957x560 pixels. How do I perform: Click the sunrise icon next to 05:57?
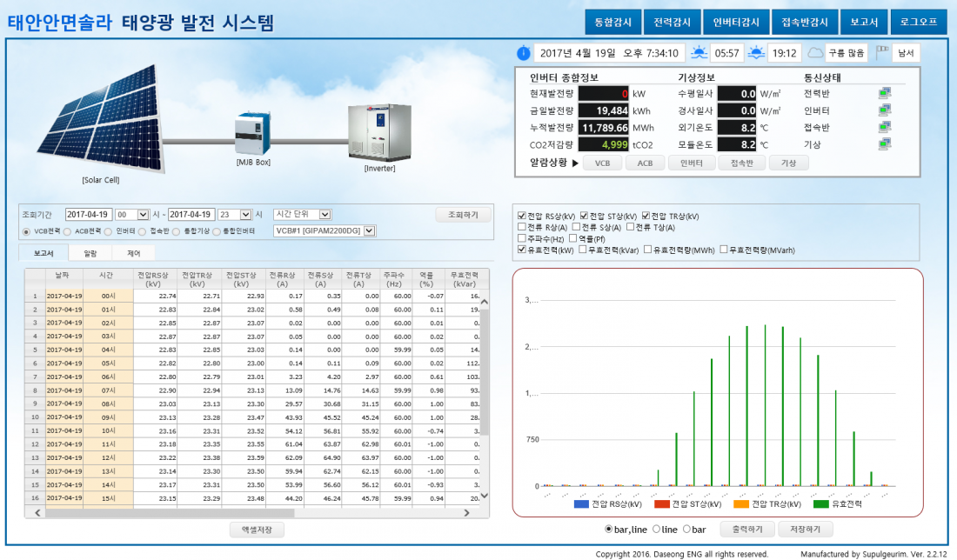tap(699, 53)
